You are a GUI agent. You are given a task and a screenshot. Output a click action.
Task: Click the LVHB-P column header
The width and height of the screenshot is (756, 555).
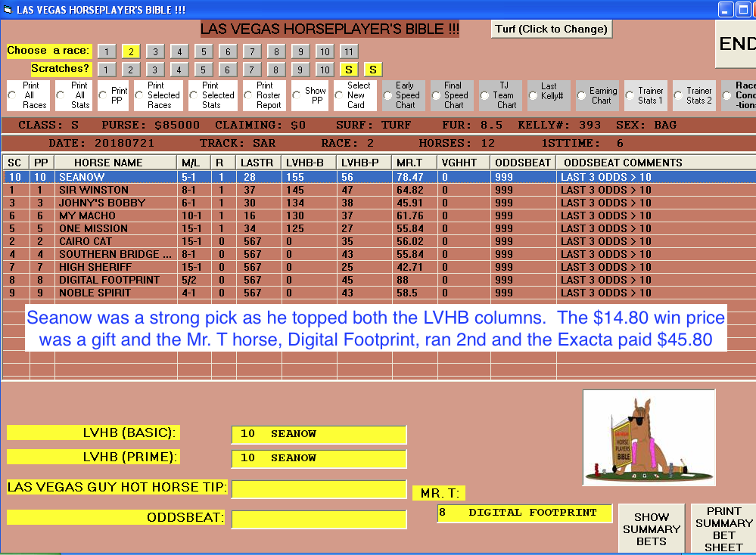click(364, 163)
